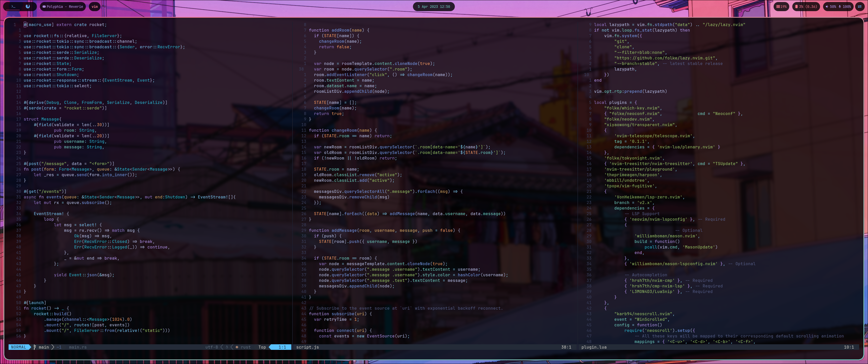This screenshot has height=364, width=868.
Task: Click the CPU usage 3% chip icon
Action: pyautogui.click(x=797, y=6)
